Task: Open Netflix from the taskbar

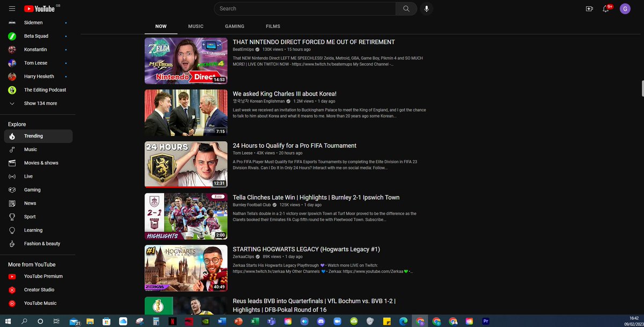Action: point(172,321)
